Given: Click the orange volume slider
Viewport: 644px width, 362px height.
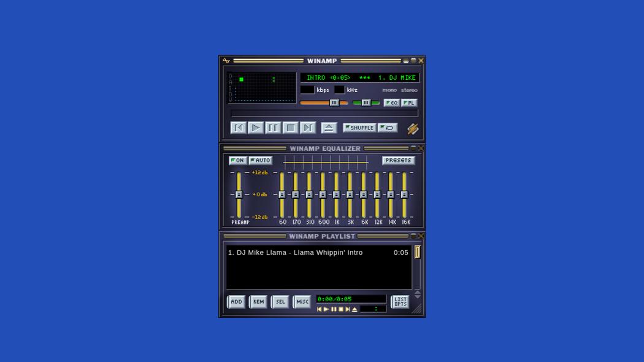Looking at the screenshot, I should 324,102.
